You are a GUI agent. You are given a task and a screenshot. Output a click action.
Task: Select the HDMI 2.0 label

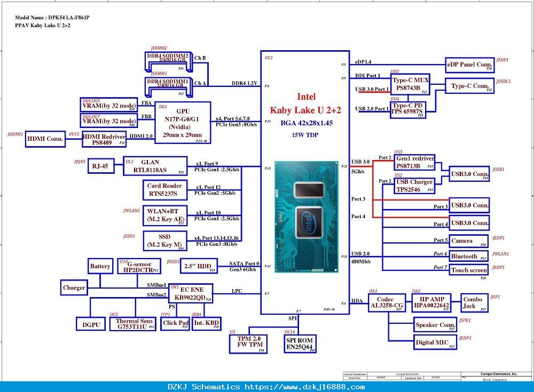(141, 136)
